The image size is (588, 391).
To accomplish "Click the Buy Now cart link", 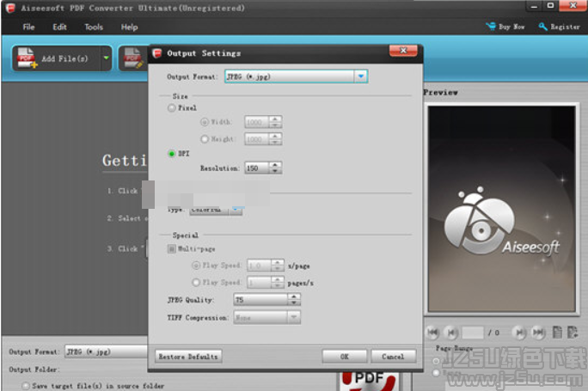I will [505, 27].
